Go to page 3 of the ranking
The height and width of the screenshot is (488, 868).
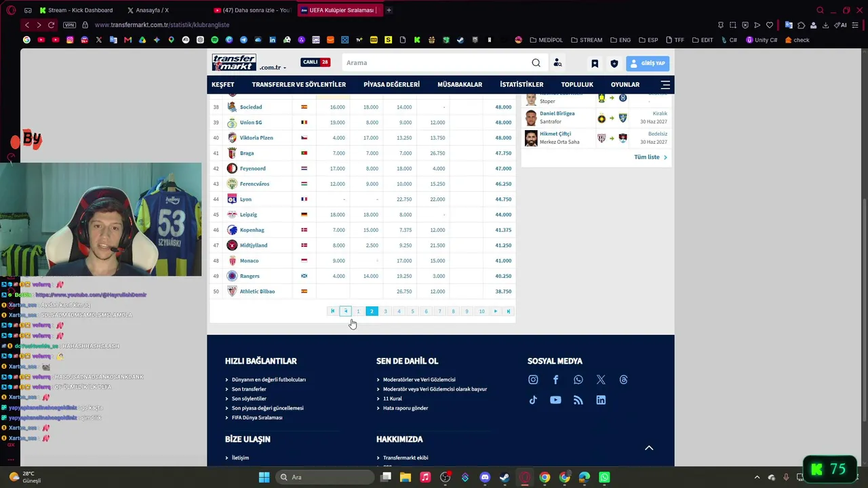[x=385, y=311]
